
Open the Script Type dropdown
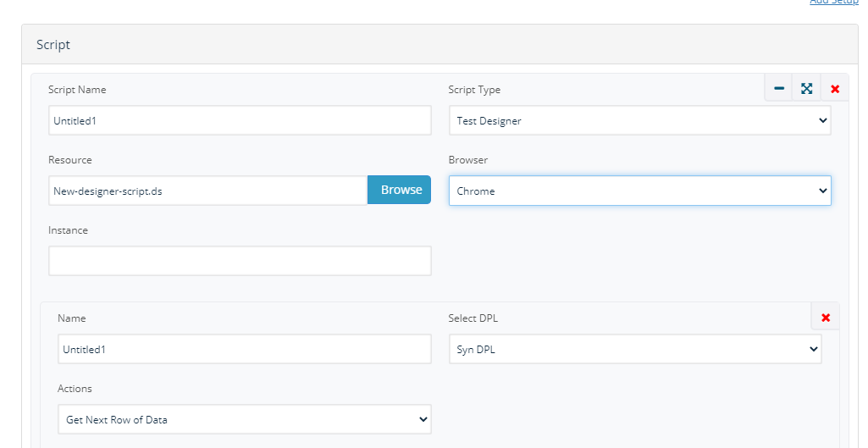639,121
